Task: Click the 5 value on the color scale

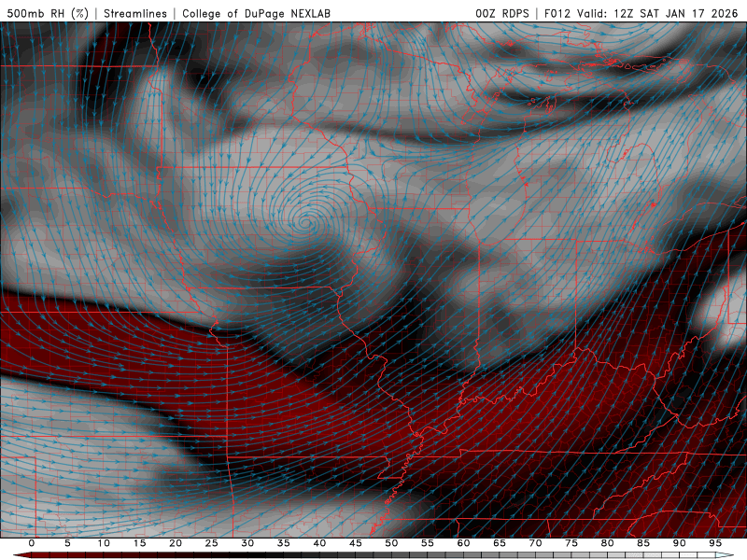Action: coord(67,543)
